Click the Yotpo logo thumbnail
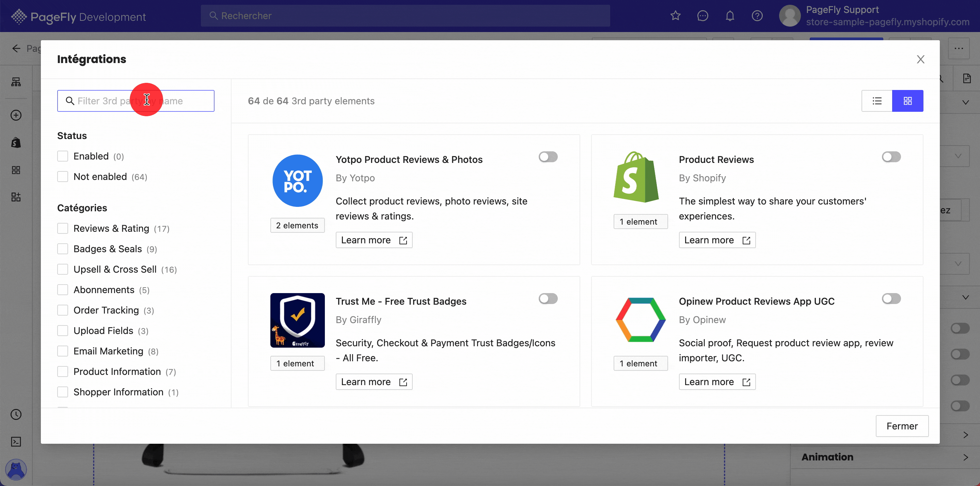 coord(298,181)
